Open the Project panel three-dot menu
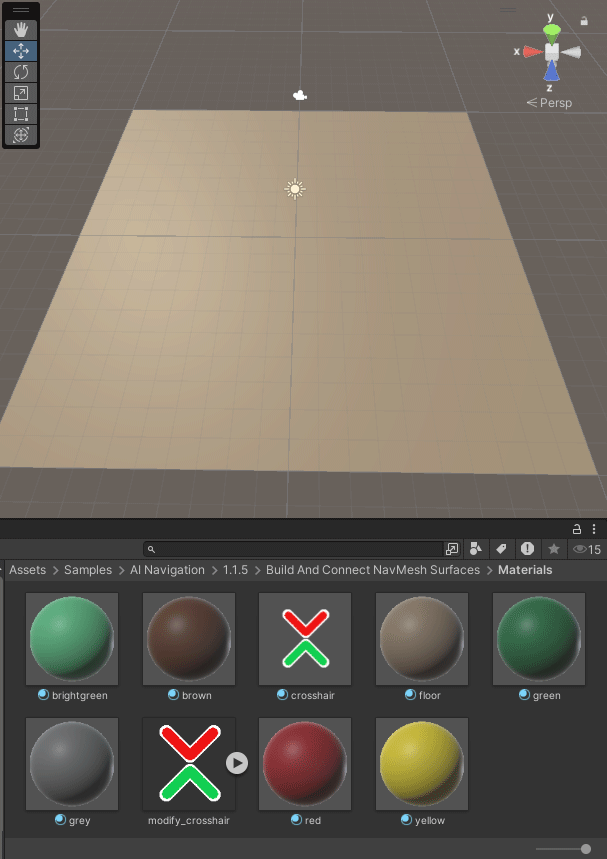Image resolution: width=607 pixels, height=859 pixels. [x=594, y=528]
